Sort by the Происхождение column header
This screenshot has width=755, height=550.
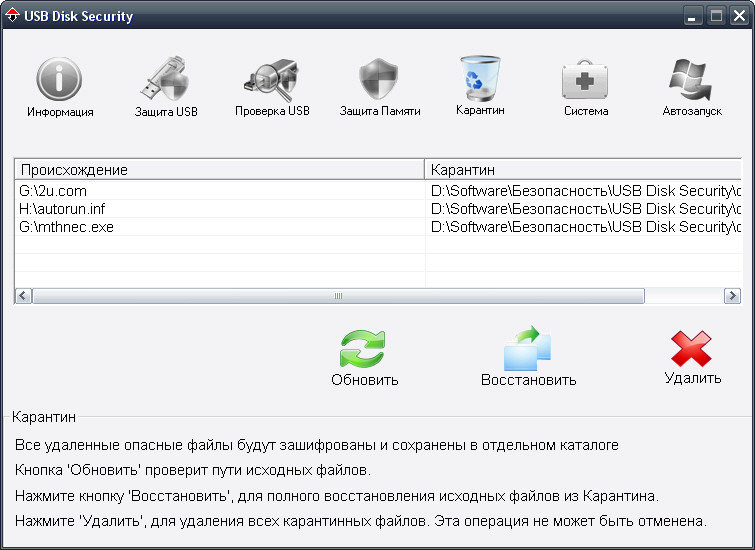(x=220, y=170)
